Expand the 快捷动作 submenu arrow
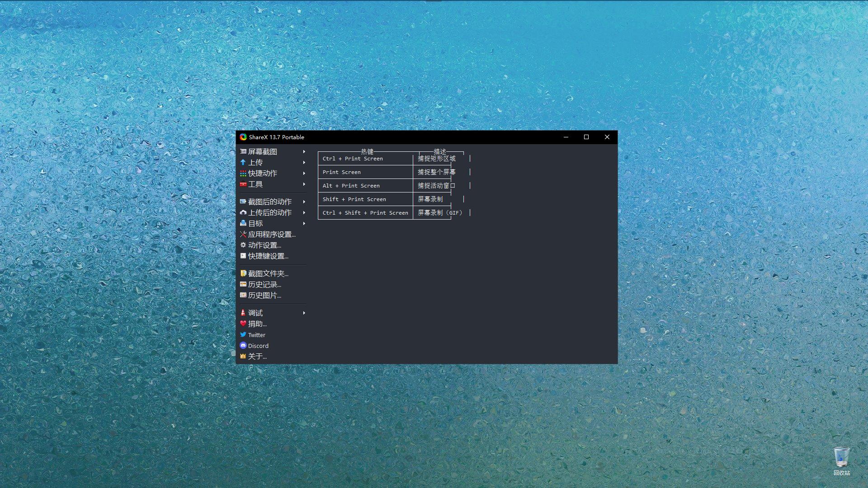The height and width of the screenshot is (488, 868). 304,174
